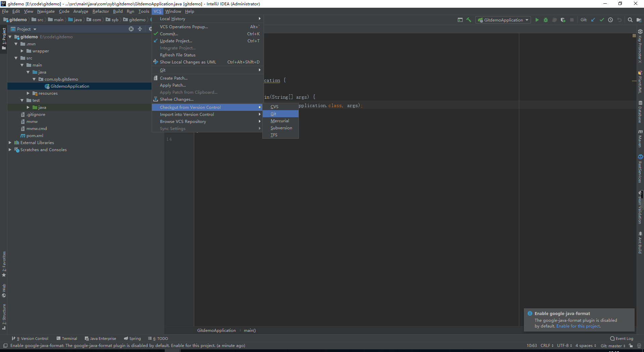Open the Window menu
644x352 pixels.
173,11
